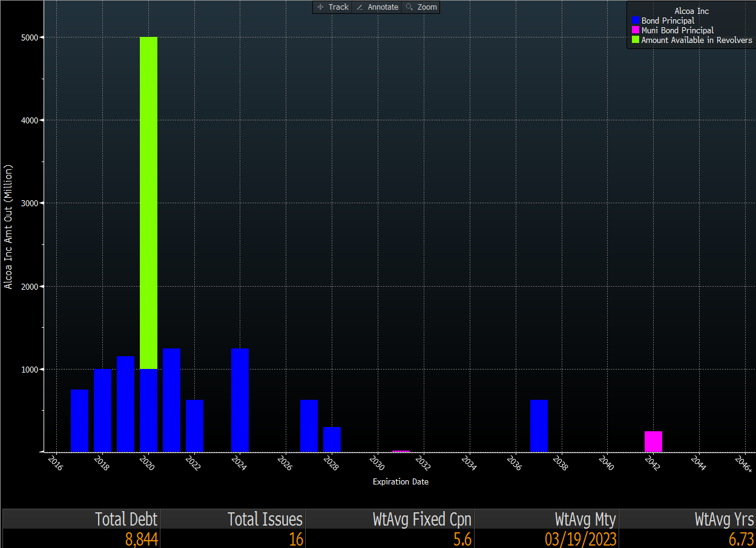Click the Track crosshair icon
This screenshot has height=548, width=756.
pos(321,7)
